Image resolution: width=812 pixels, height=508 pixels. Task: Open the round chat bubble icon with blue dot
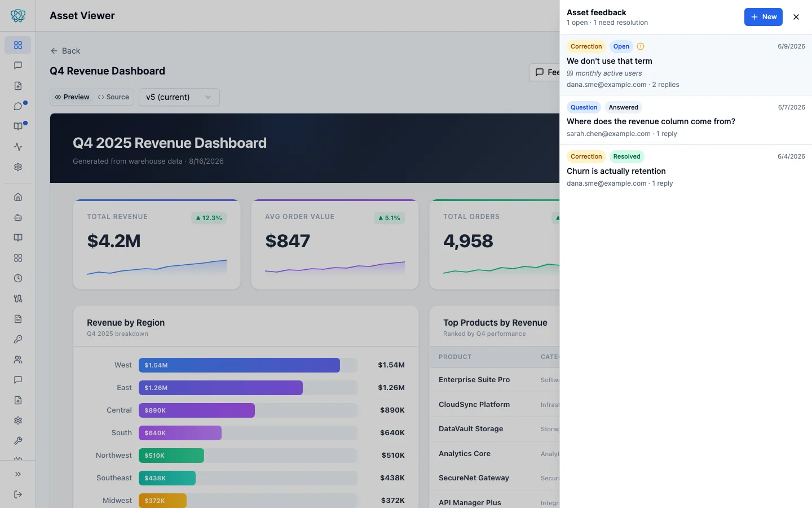point(18,106)
